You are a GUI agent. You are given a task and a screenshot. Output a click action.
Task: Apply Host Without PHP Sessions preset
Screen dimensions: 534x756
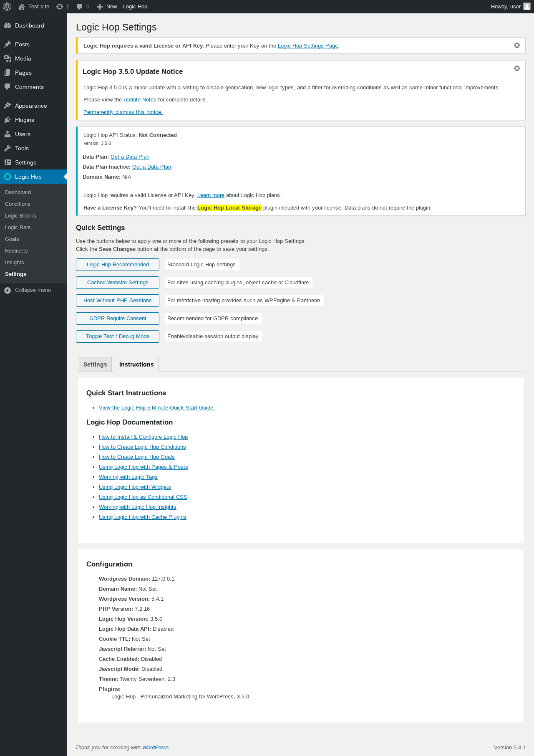click(x=118, y=301)
